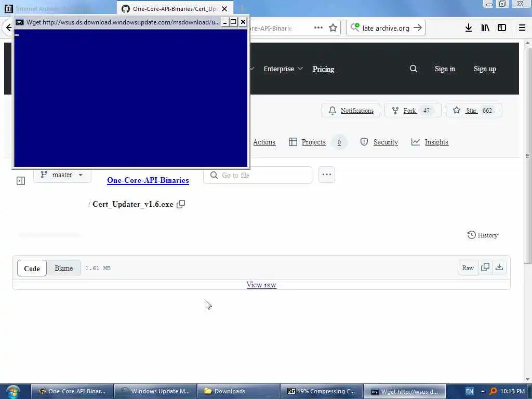Select the Code view toggle
Screen dimensions: 532x399
click(x=32, y=269)
